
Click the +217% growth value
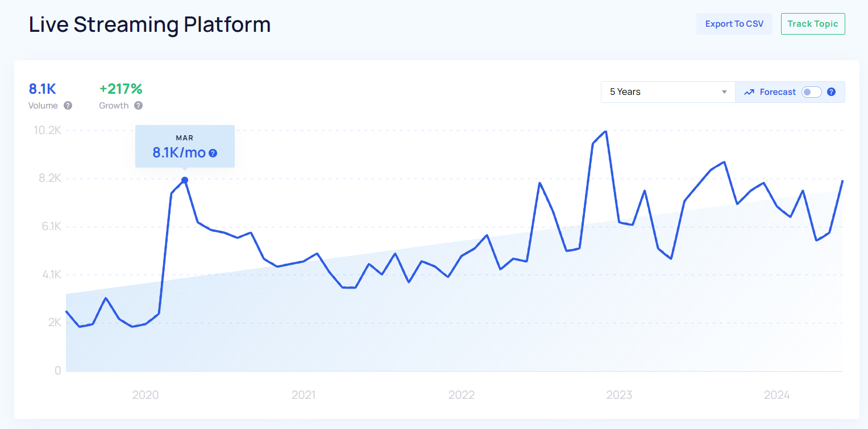(121, 89)
